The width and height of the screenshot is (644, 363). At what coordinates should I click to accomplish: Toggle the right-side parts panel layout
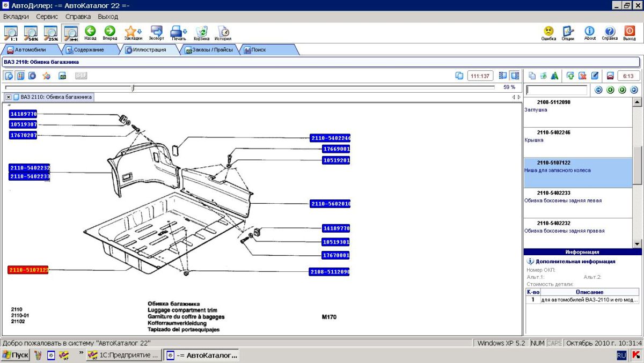[x=515, y=76]
